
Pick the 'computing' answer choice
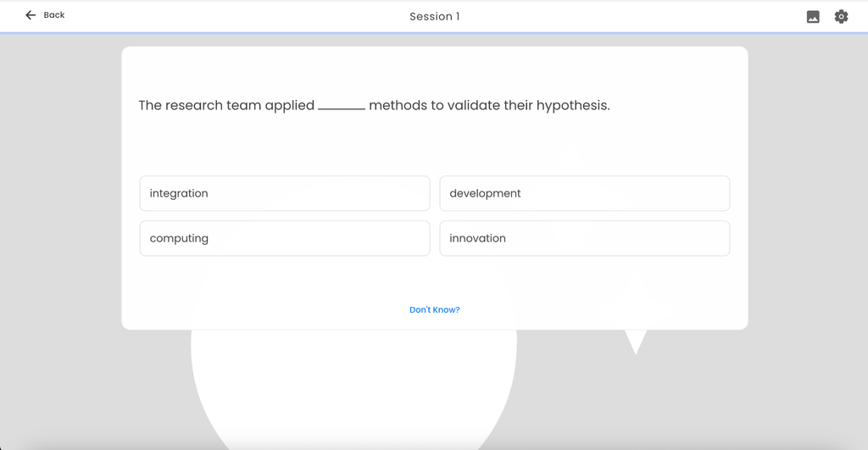285,238
